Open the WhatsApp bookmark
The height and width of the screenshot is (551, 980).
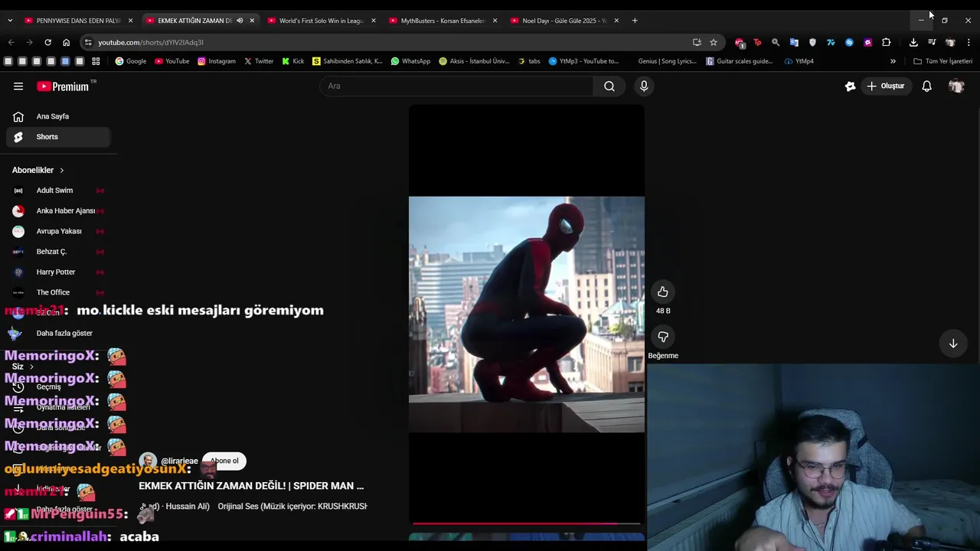(x=410, y=61)
